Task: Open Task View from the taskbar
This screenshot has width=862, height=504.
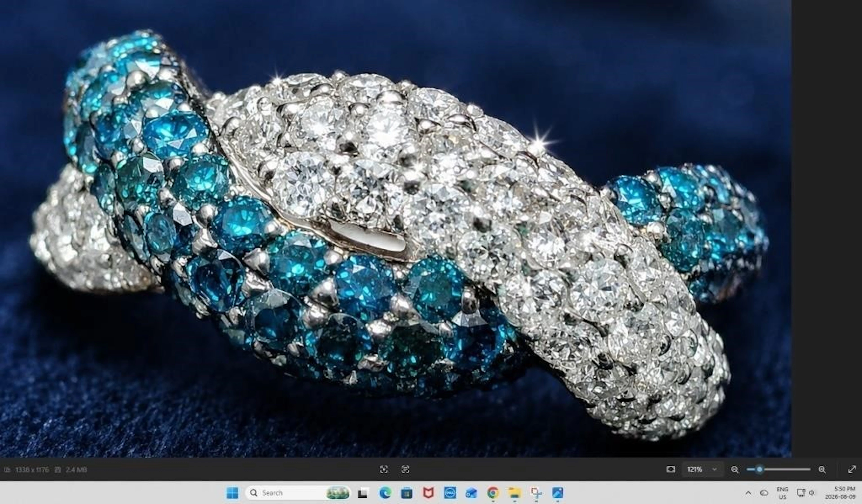Action: coord(363,493)
